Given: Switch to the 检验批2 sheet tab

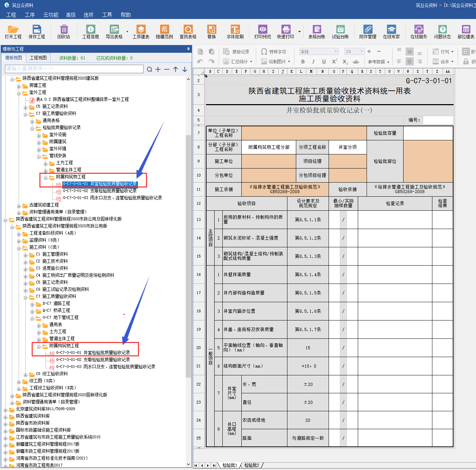Looking at the screenshot, I should coord(252,465).
